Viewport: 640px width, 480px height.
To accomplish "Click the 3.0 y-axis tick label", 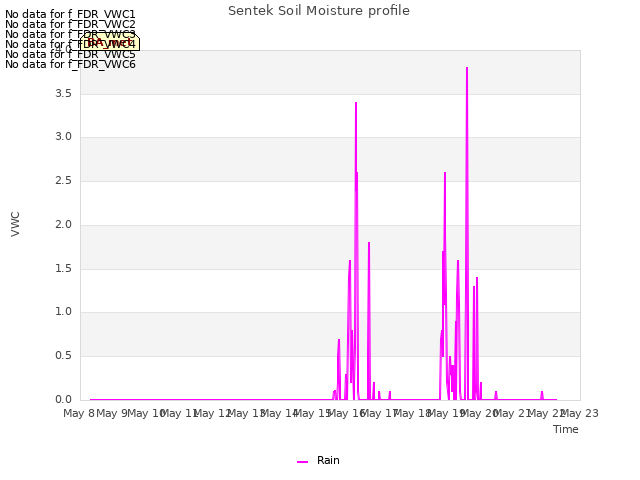I will click(x=63, y=137).
